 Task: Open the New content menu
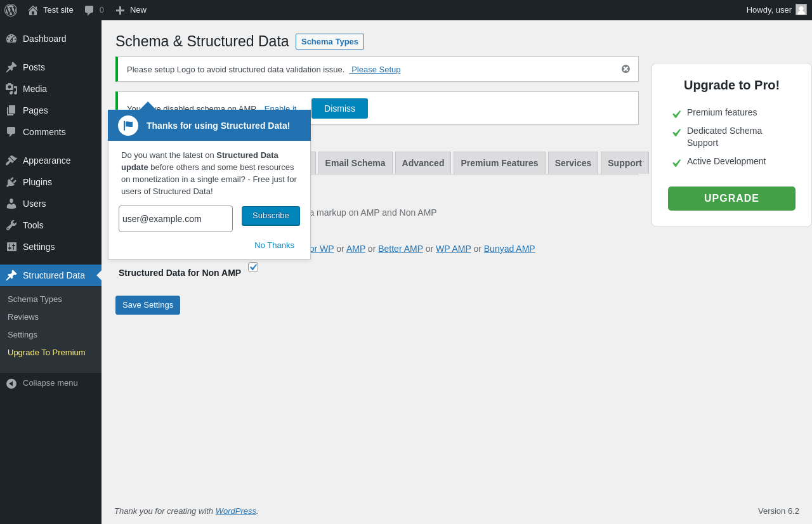(x=131, y=10)
